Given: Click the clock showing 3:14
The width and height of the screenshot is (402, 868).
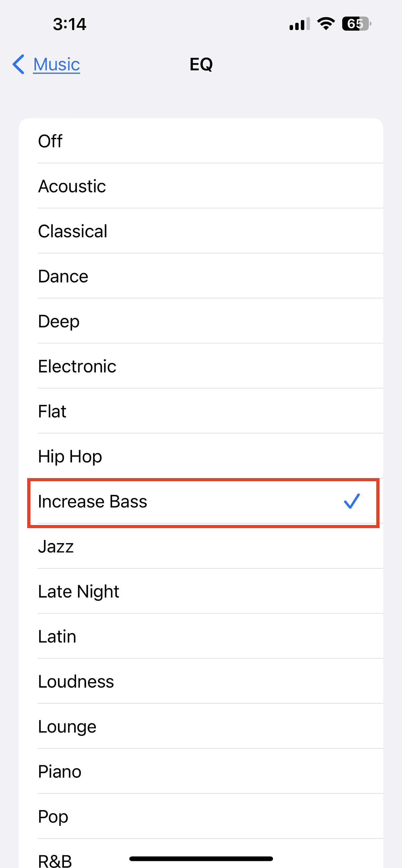Looking at the screenshot, I should point(69,23).
